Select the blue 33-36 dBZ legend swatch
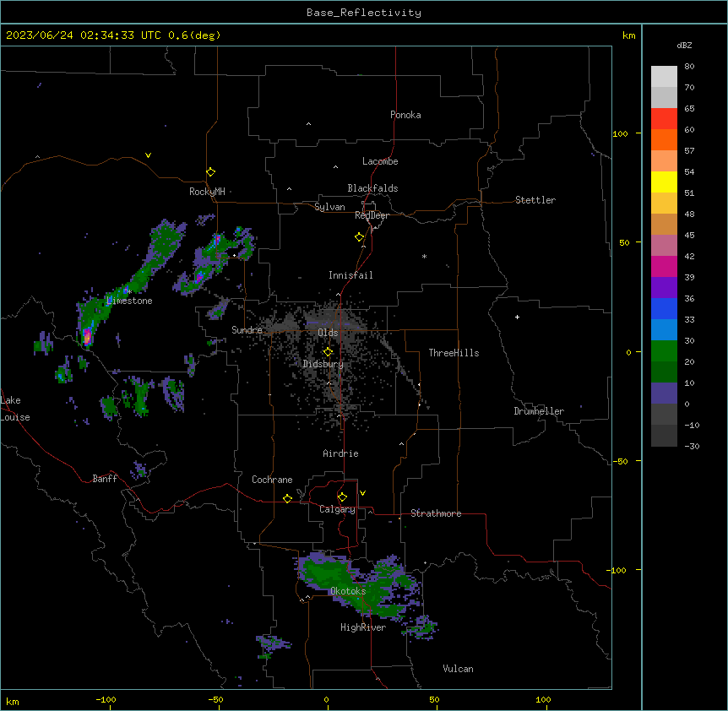This screenshot has height=711, width=728. pyautogui.click(x=664, y=308)
